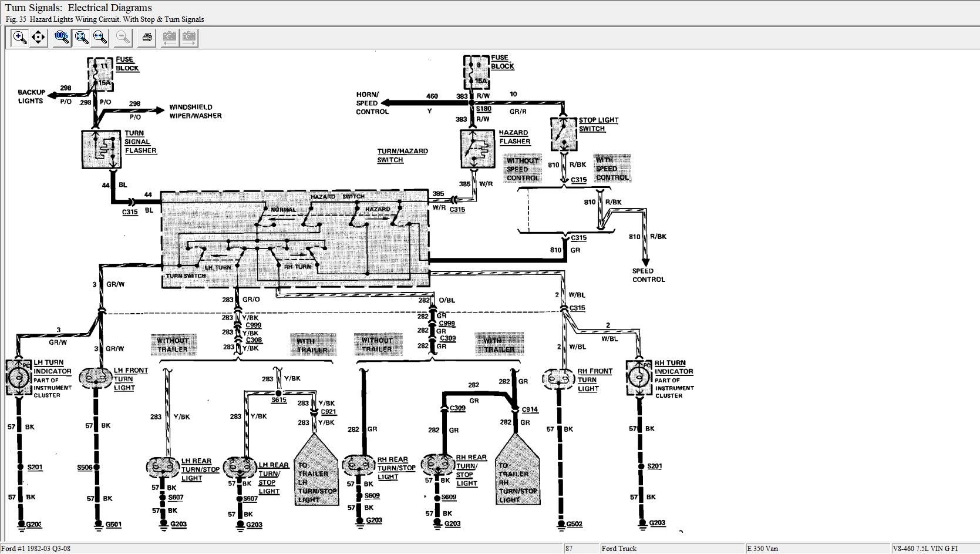Select the zoom in magnifier tool
Viewport: 980px width, 554px height.
click(20, 38)
